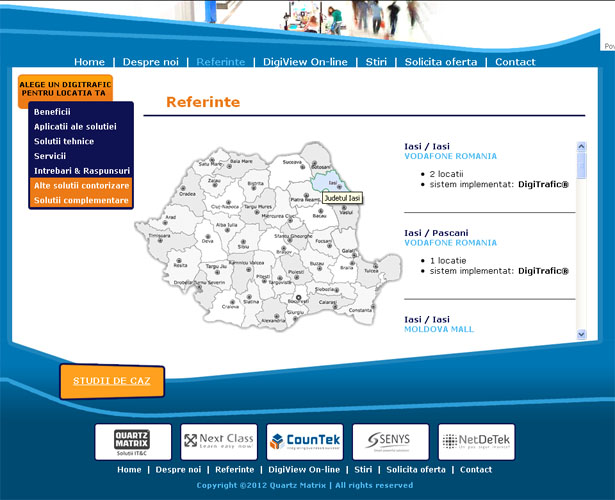
Task: Open DigiView On-line in top navigation
Action: [x=305, y=62]
